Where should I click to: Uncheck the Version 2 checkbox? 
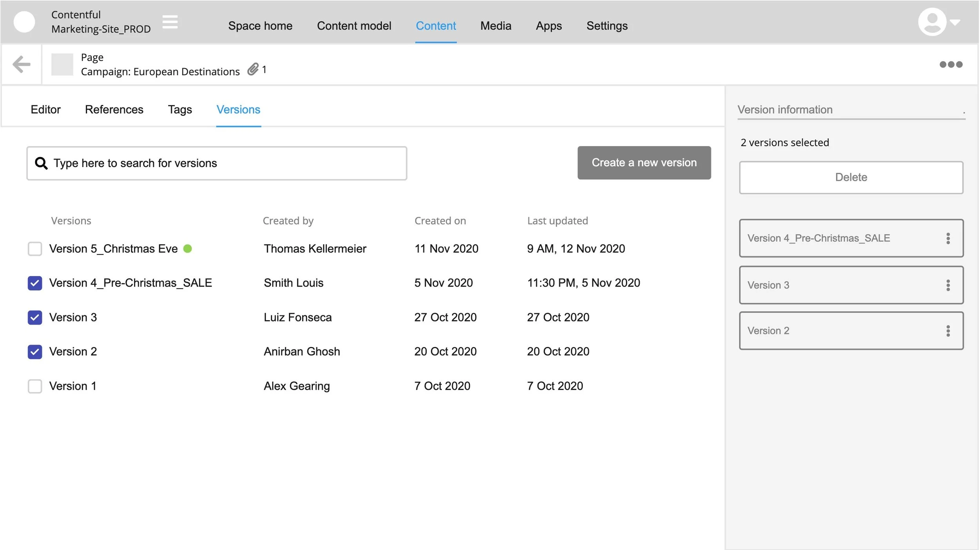(35, 352)
